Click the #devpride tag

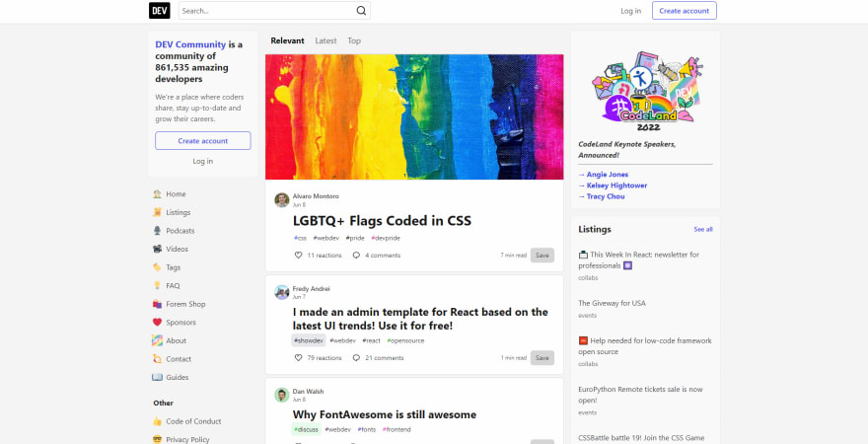pos(386,238)
